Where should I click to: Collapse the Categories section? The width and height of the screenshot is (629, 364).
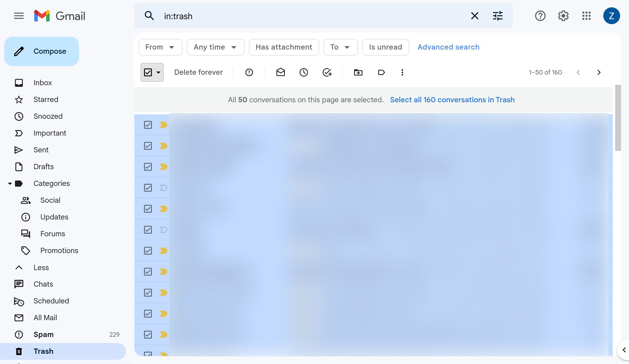[x=10, y=183]
